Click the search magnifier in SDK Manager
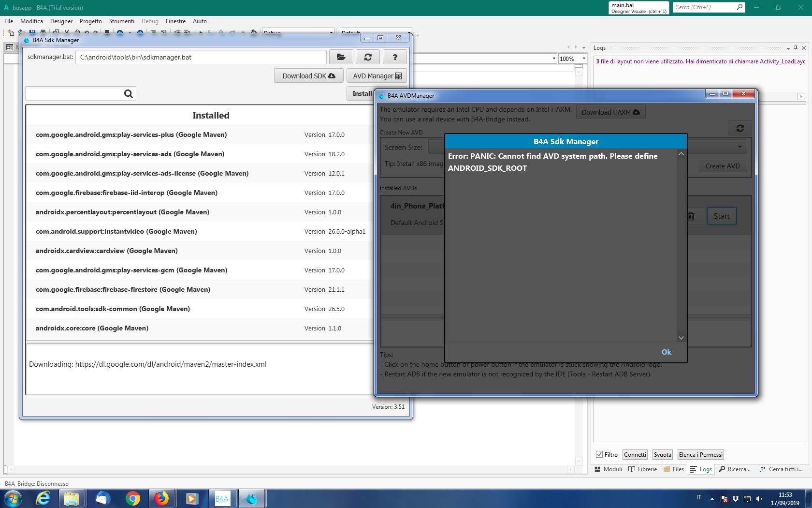812x508 pixels. (128, 93)
